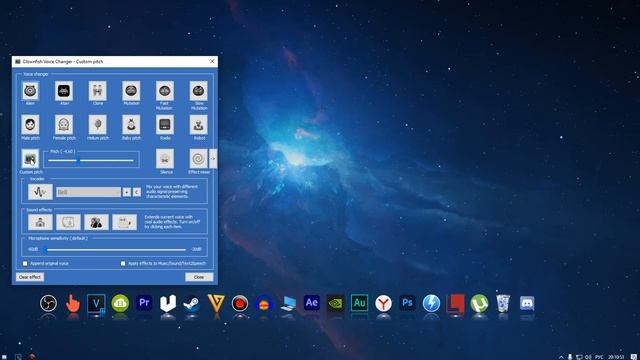
Task: Adjust the Microphone sensitivity slider
Action: click(x=115, y=249)
